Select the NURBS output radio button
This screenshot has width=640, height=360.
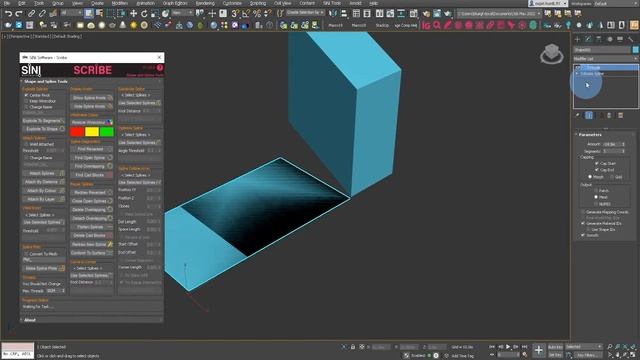click(x=596, y=204)
